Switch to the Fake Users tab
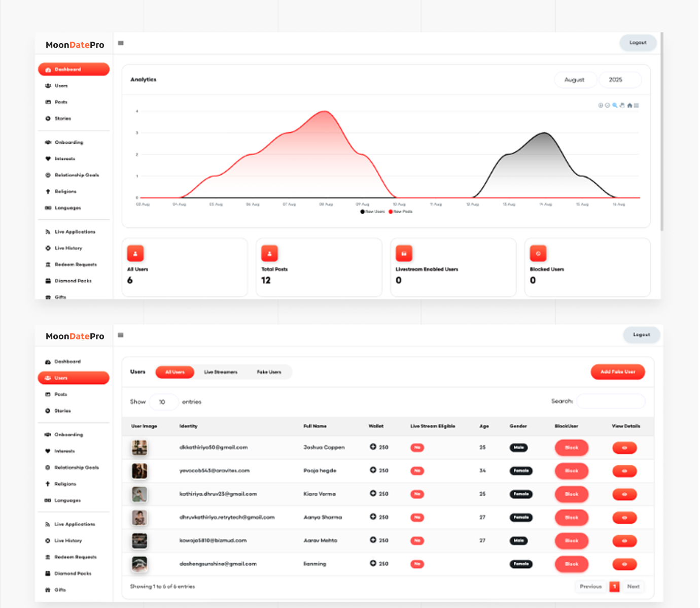 pos(269,372)
